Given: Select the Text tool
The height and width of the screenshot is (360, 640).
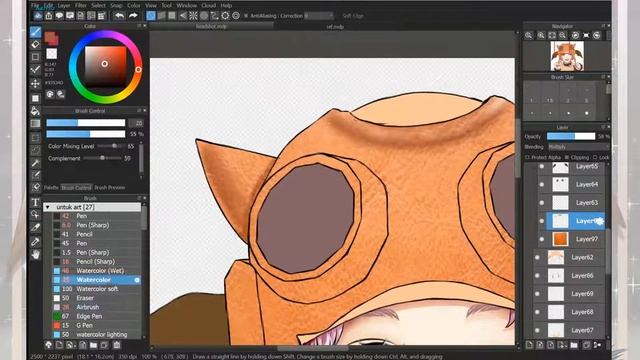Looking at the screenshot, I should 36,202.
